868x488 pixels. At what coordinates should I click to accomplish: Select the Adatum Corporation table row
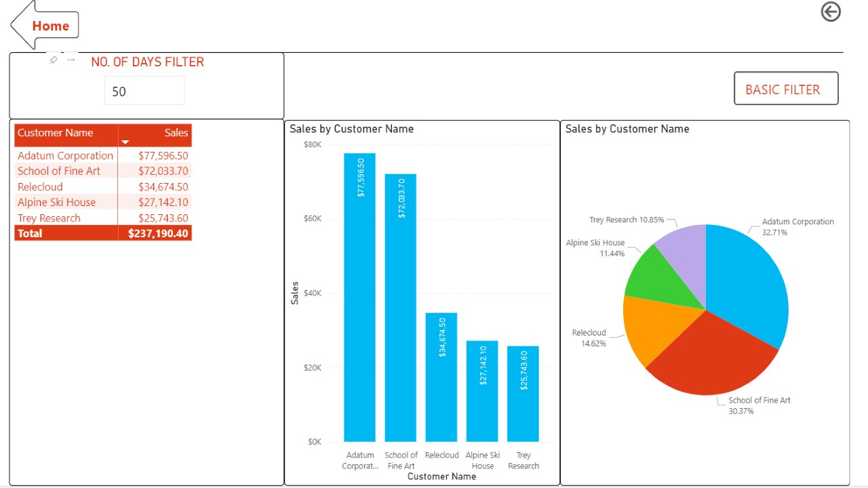pyautogui.click(x=103, y=155)
